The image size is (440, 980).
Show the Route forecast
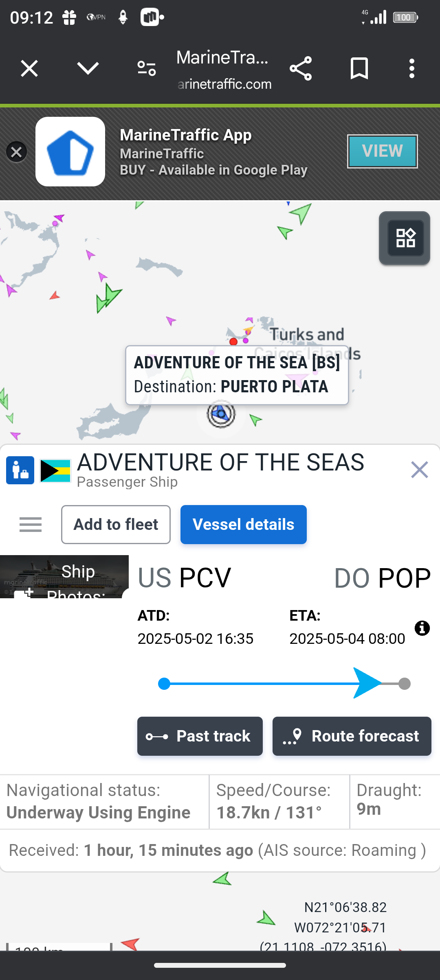352,736
